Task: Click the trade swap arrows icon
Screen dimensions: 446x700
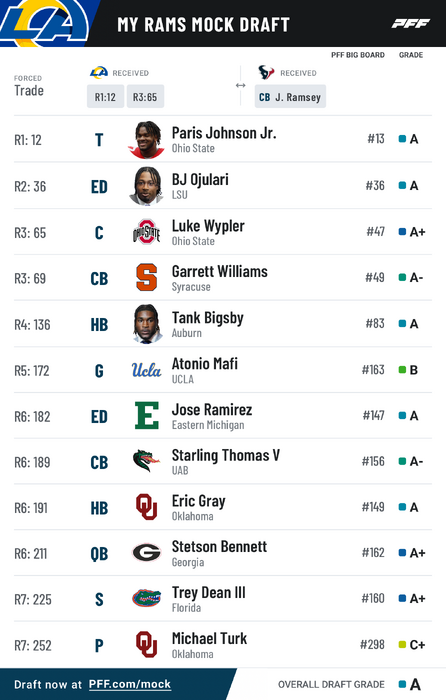Action: [241, 85]
